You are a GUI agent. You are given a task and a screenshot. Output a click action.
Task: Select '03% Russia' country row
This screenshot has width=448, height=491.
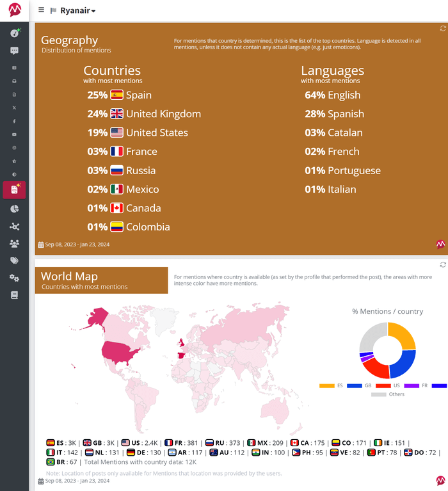pyautogui.click(x=122, y=171)
